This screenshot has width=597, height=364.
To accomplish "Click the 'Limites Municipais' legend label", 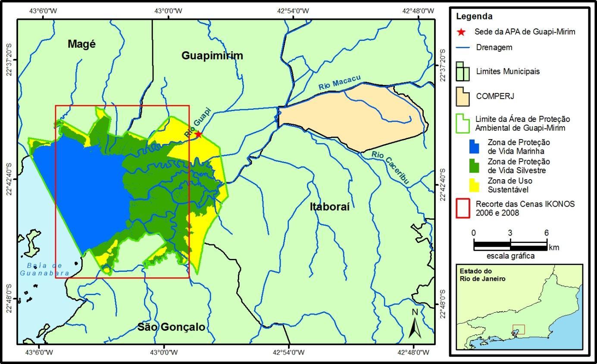I will point(507,72).
